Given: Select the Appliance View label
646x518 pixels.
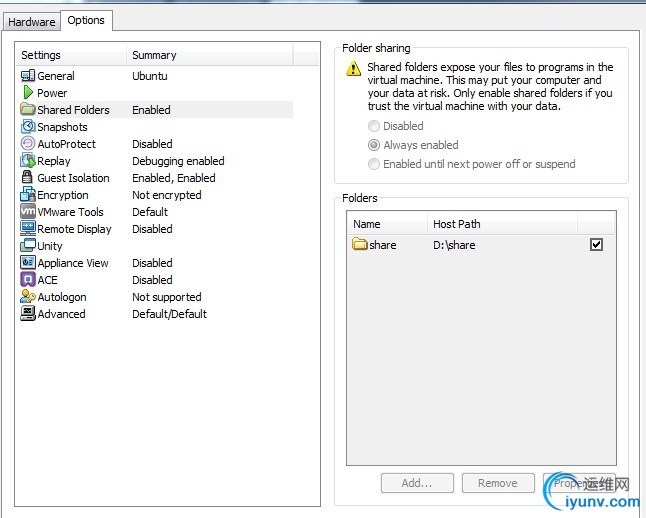Looking at the screenshot, I should 73,263.
